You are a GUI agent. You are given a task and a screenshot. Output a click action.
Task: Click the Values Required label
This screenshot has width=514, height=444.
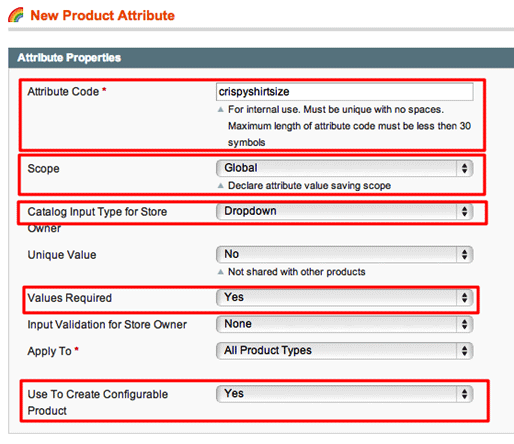coord(69,298)
